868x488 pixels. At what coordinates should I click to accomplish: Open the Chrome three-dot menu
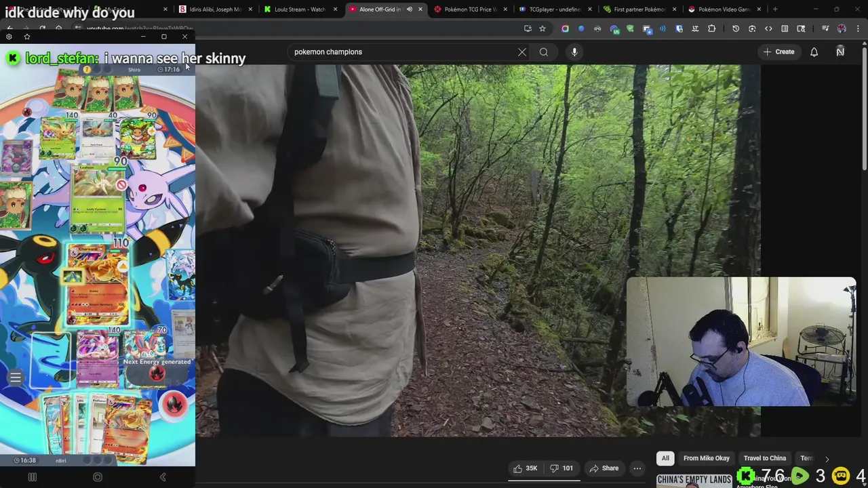click(x=858, y=28)
